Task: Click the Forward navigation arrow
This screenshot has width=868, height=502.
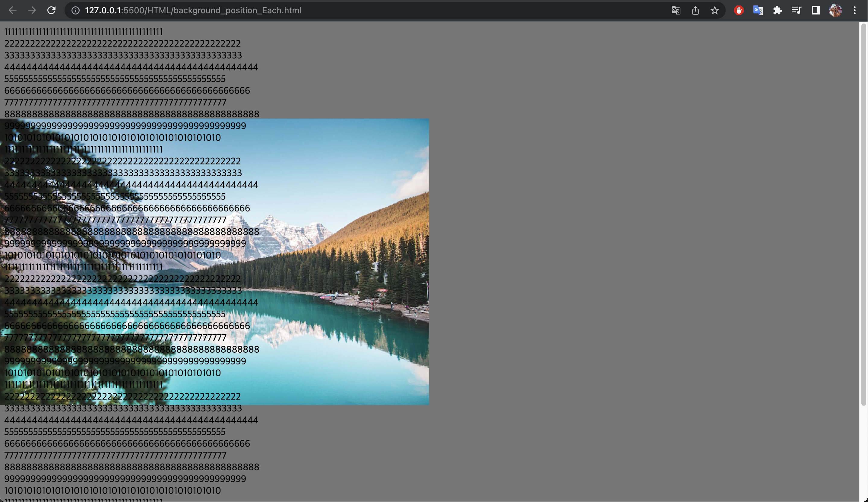Action: [x=32, y=10]
